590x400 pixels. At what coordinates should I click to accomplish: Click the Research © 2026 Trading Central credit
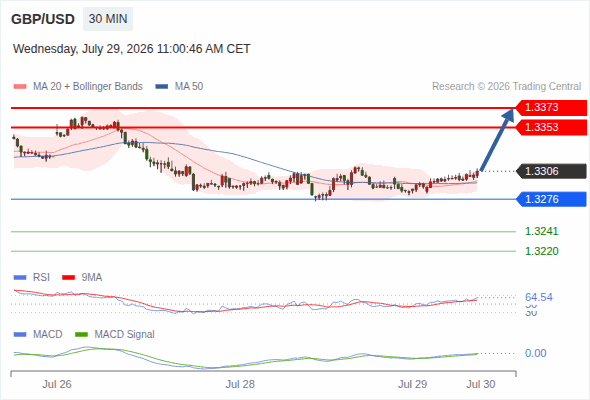506,87
